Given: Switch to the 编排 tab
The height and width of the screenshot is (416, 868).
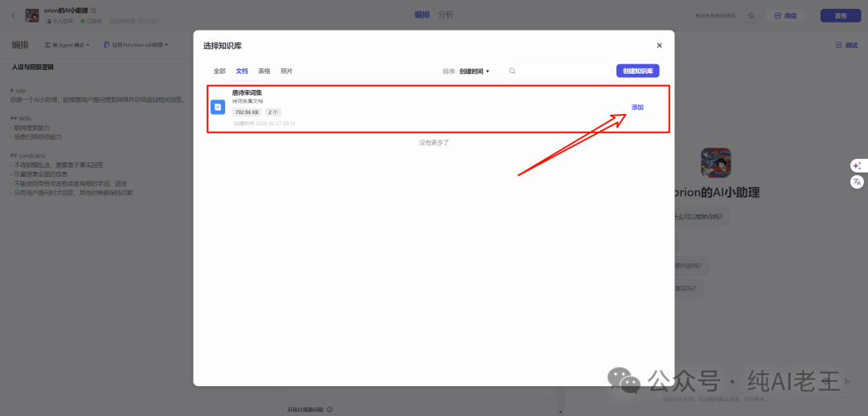Looking at the screenshot, I should (423, 15).
